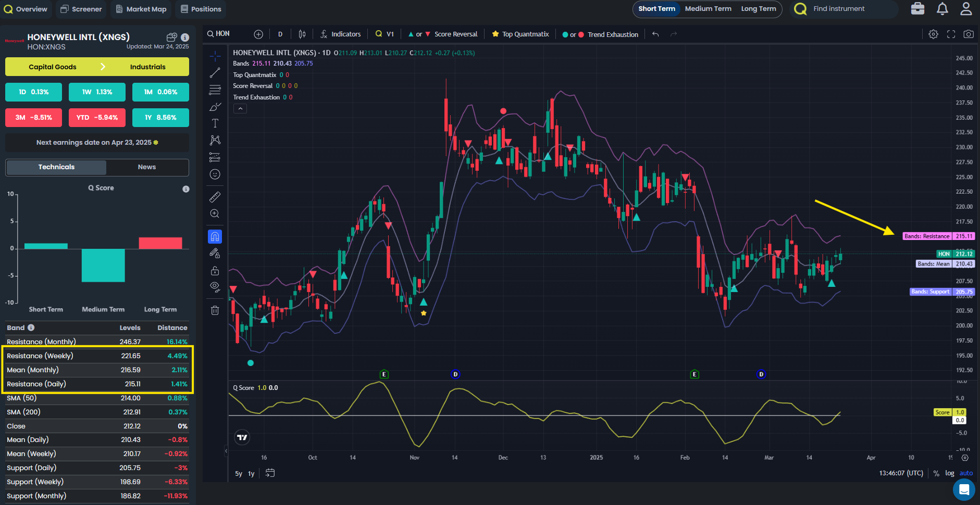The image size is (980, 505).
Task: Toggle the Top Quantmatix indicator
Action: tap(520, 34)
